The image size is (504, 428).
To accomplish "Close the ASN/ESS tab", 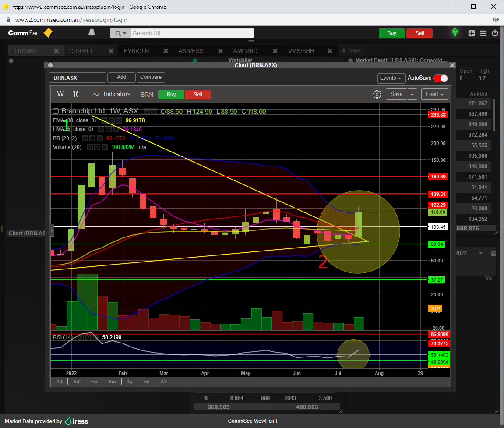I will point(220,51).
